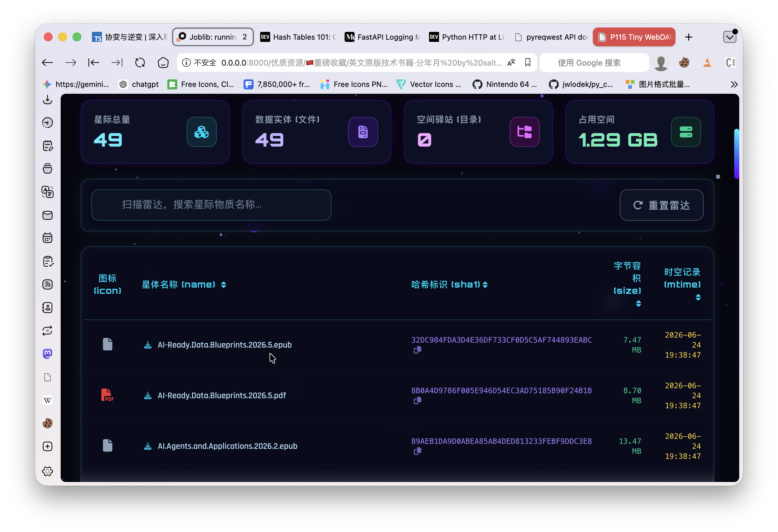The width and height of the screenshot is (778, 532).
Task: Switch to the FastAPI Logging tab
Action: [383, 37]
